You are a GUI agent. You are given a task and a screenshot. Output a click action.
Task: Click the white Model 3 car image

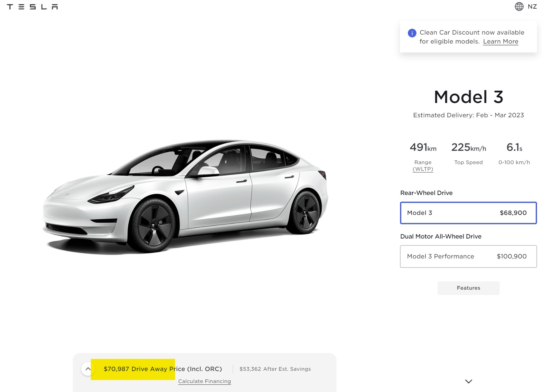[186, 196]
